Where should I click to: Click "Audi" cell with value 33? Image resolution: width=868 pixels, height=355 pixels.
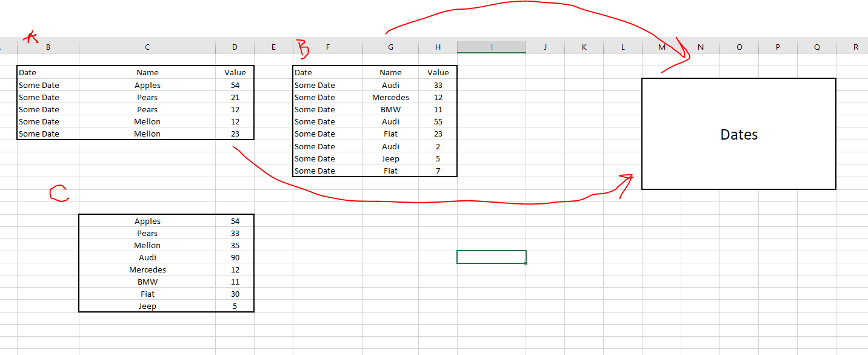(390, 85)
